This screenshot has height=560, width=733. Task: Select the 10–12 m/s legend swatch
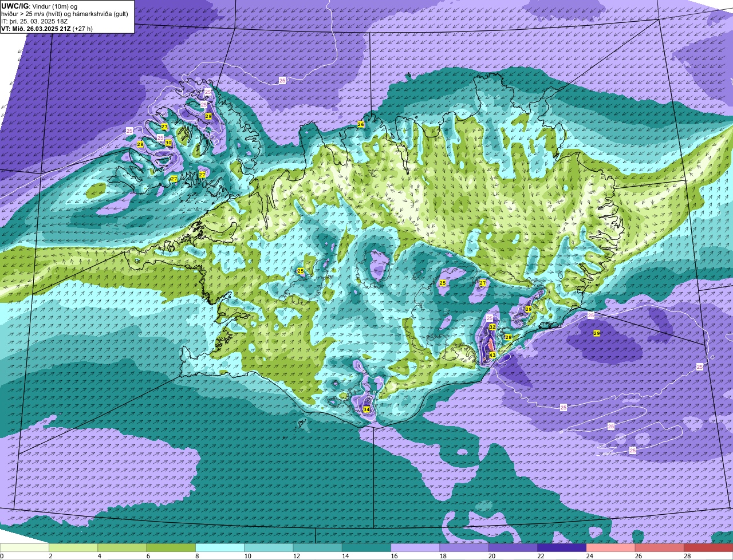tap(269, 547)
